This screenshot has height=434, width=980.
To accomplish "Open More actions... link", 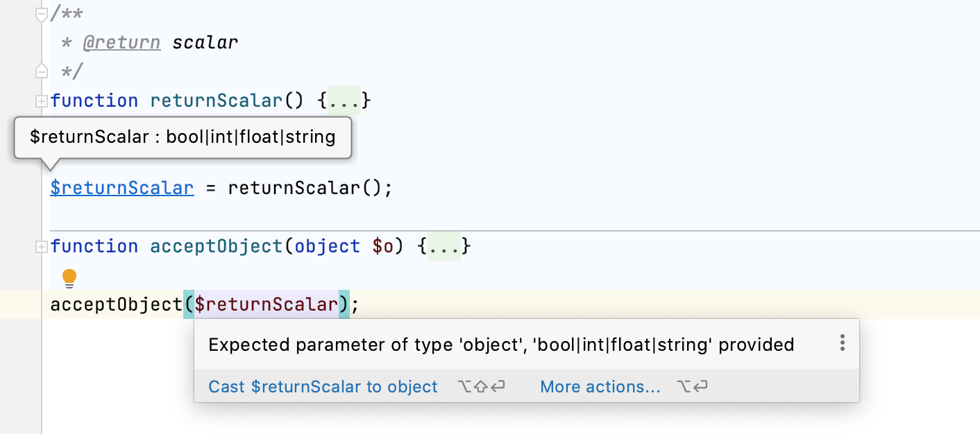I will click(x=600, y=387).
